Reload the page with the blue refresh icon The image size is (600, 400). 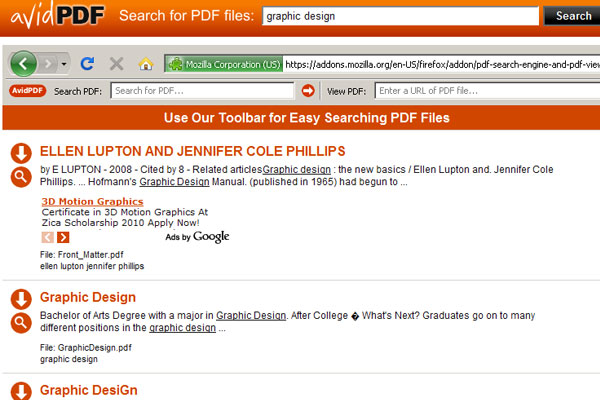[x=88, y=64]
